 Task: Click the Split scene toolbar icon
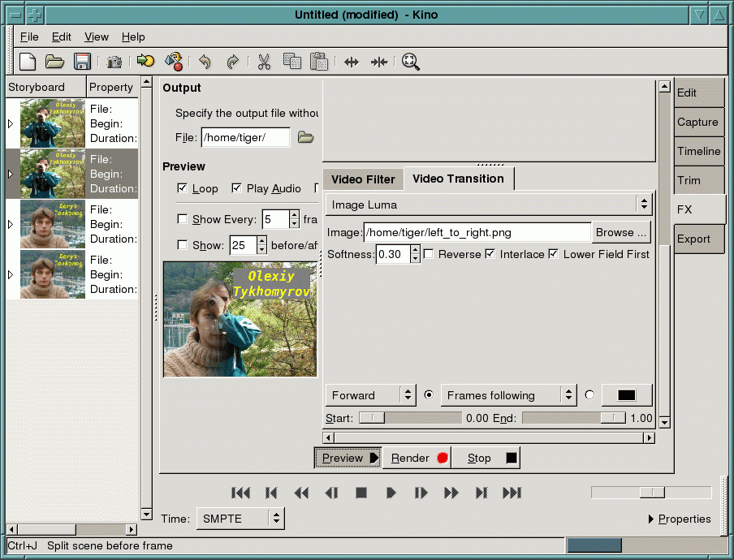(x=352, y=62)
